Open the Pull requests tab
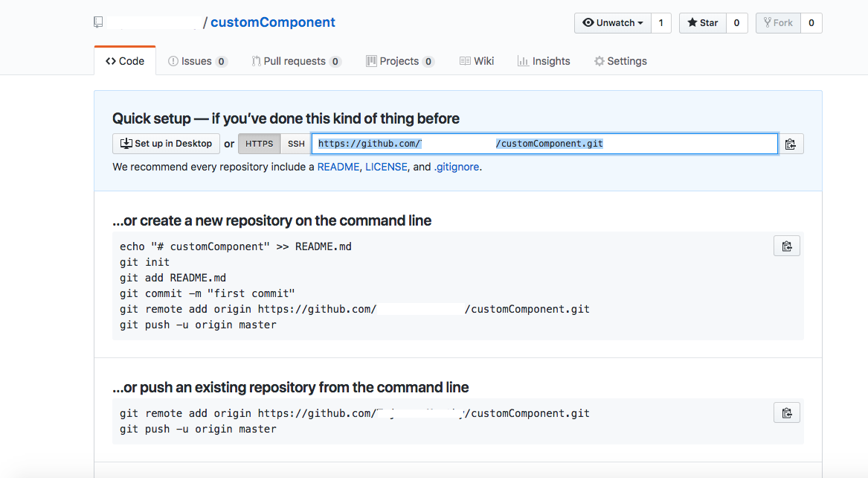Viewport: 868px width, 478px height. (296, 61)
